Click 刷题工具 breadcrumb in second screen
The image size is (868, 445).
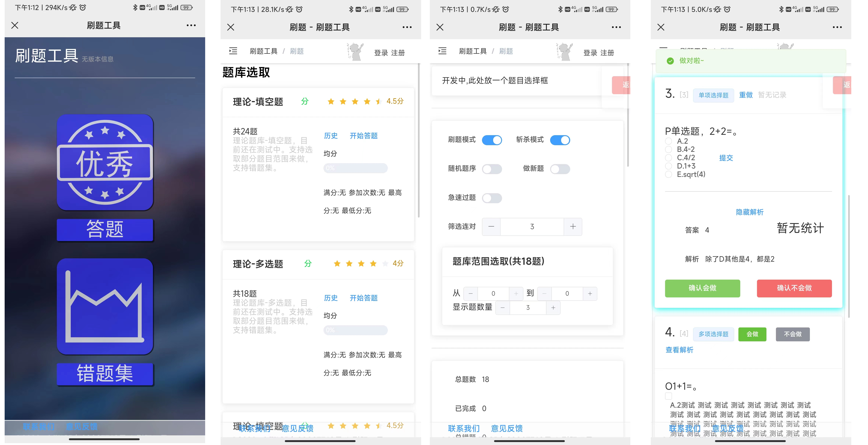(263, 51)
